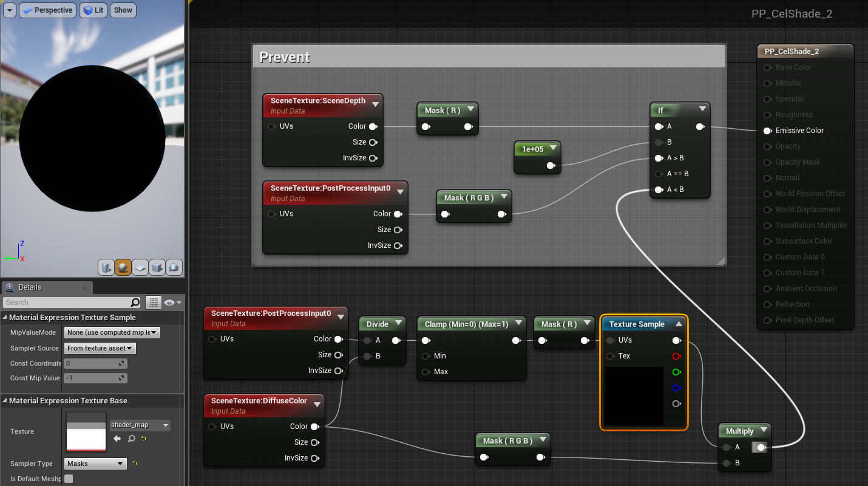Screen dimensions: 868x486
Task: Click the green G output pin on Texture Sample
Action: pyautogui.click(x=677, y=372)
